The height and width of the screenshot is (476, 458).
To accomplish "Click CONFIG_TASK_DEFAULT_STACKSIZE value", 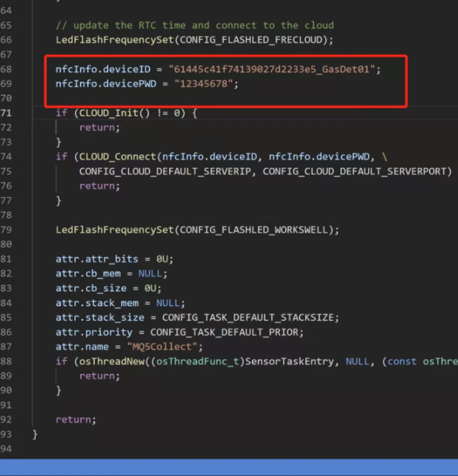I will [248, 318].
